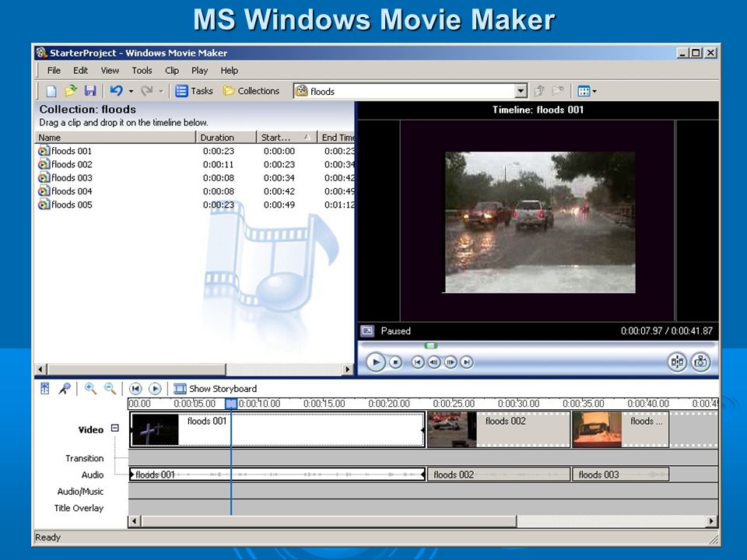Open the Play menu
Viewport: 747px width, 560px height.
(200, 71)
